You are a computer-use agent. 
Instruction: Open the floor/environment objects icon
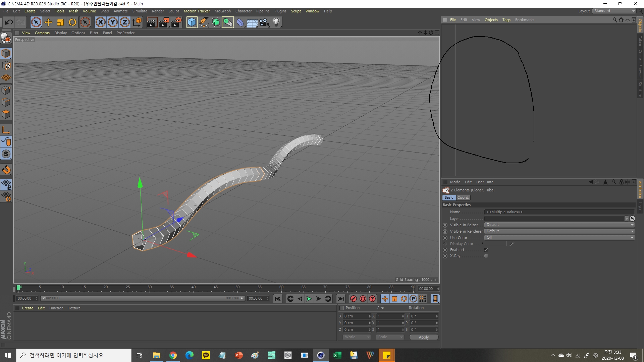(x=252, y=22)
